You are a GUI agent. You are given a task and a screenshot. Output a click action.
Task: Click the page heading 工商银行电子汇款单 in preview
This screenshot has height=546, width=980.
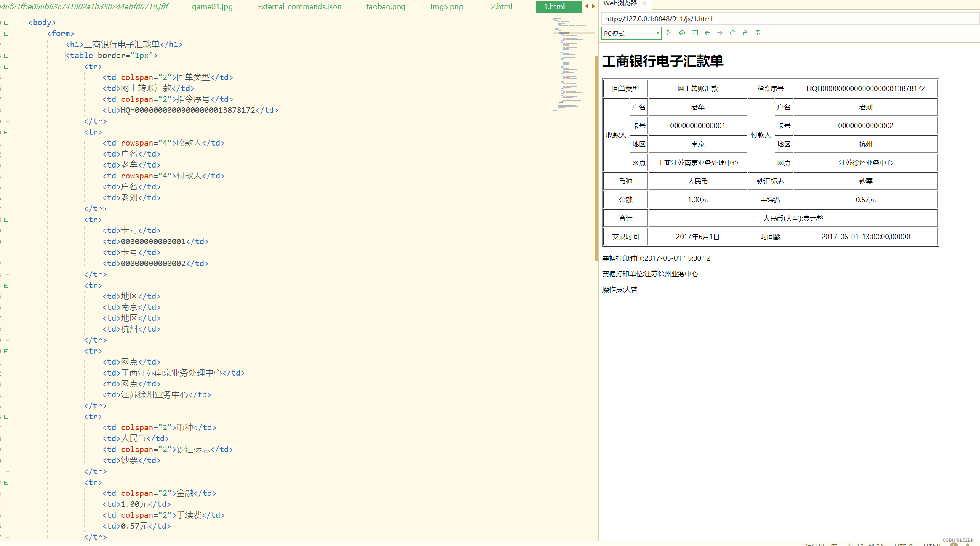[662, 61]
